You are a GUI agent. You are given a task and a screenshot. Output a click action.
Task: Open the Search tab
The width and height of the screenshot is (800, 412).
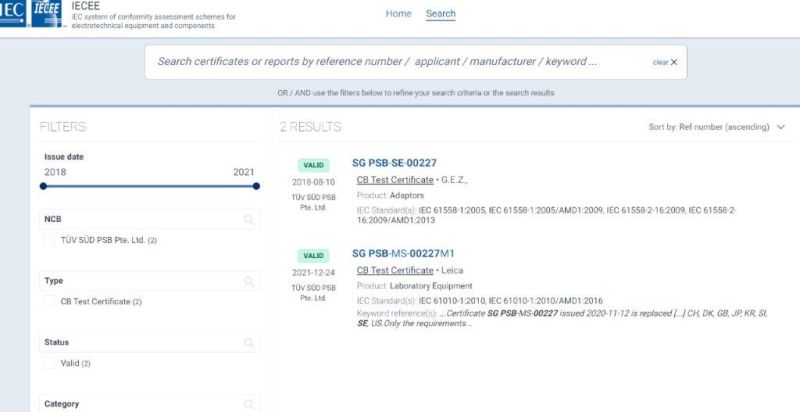point(440,14)
